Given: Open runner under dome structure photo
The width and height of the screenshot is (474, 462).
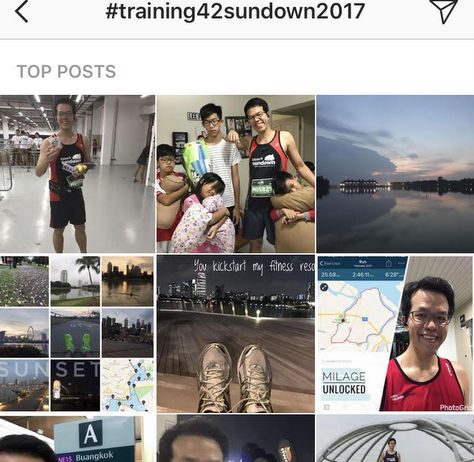Looking at the screenshot, I should [x=395, y=438].
